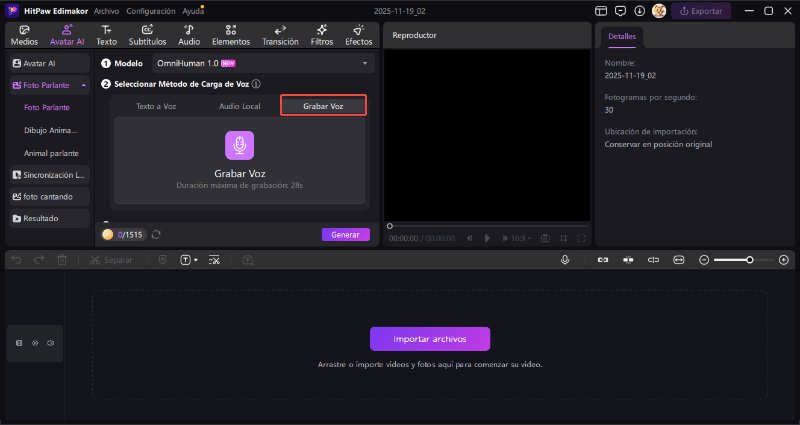Click the info icon beside Carga de Voz
800x425 pixels.
click(257, 85)
